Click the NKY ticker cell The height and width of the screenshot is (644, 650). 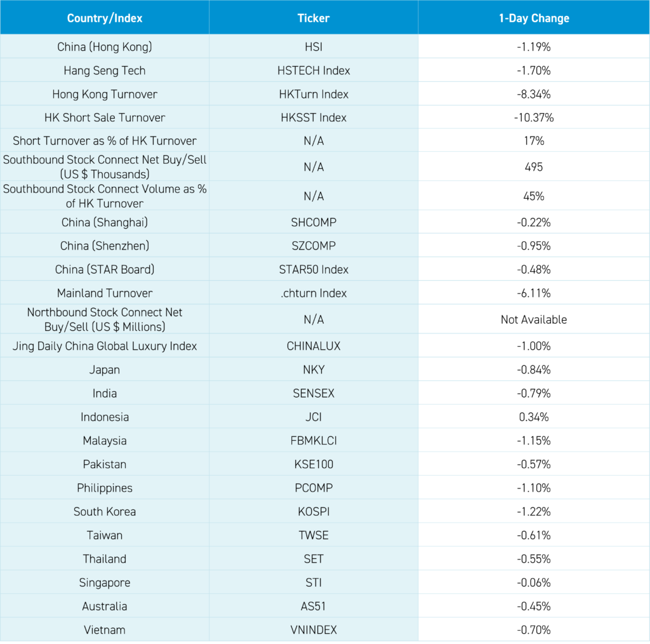click(x=314, y=370)
